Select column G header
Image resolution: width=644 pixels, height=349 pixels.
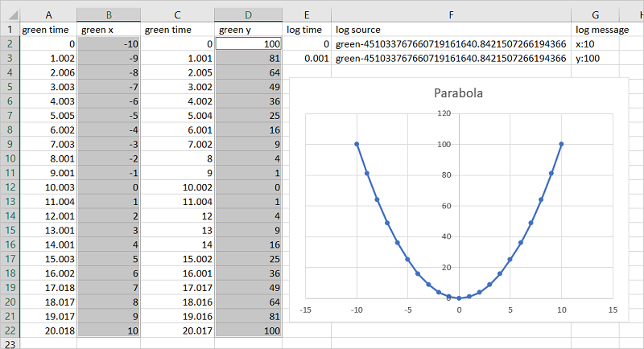pos(595,14)
